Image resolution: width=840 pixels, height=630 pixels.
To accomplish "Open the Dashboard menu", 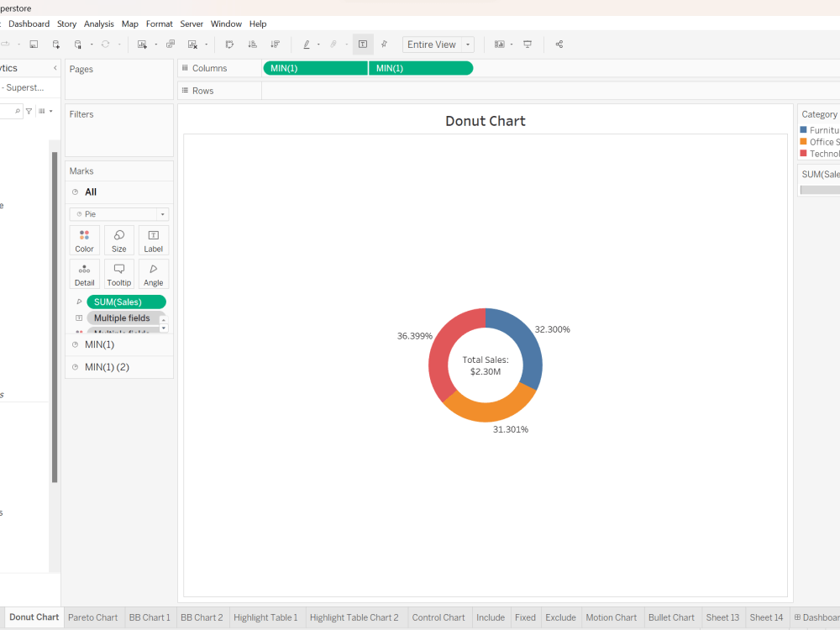I will (29, 24).
